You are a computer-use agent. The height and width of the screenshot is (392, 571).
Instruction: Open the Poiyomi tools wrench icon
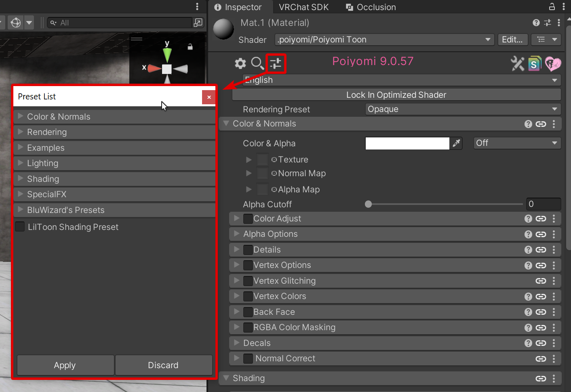(517, 63)
